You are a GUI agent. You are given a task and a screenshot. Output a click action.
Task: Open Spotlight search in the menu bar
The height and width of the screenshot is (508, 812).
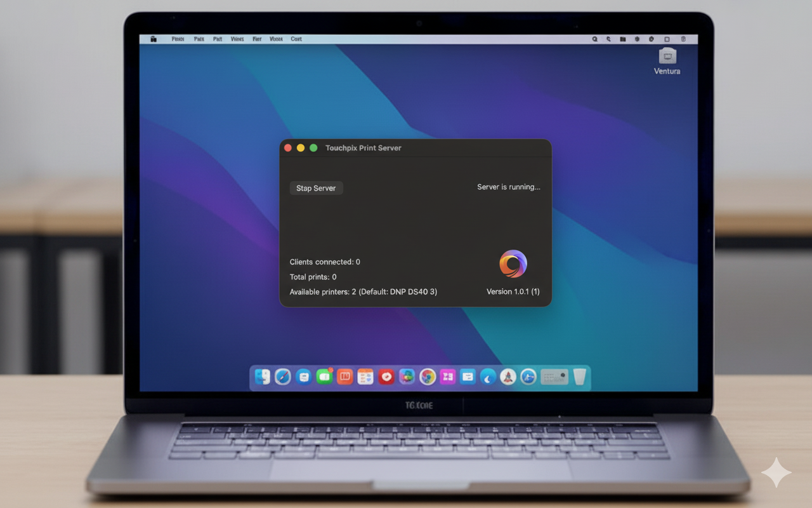pos(594,39)
